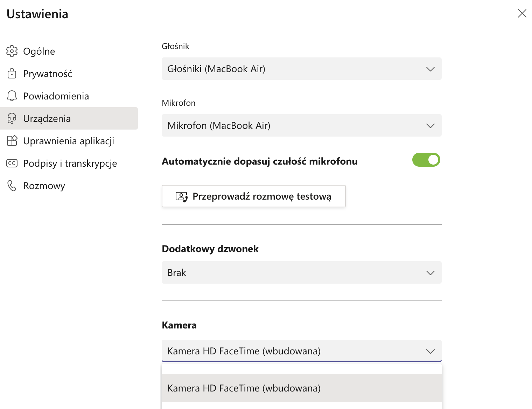
Task: Click the apps icon beside Uprawnienia aplikacji
Action: pyautogui.click(x=12, y=141)
